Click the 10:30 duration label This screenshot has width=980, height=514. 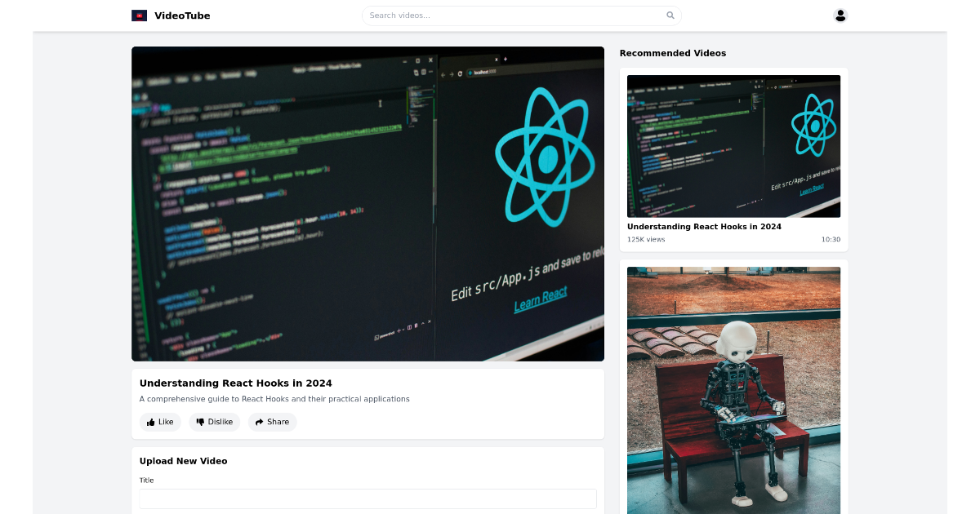831,239
